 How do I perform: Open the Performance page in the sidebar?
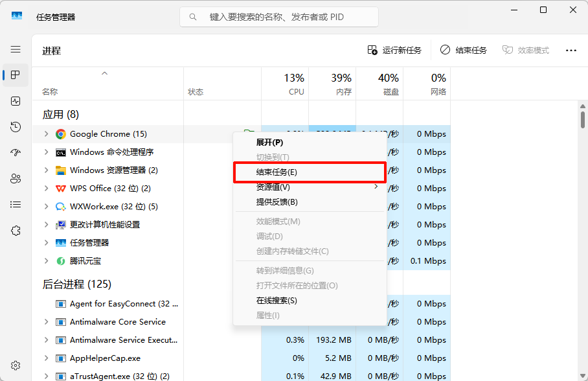tap(16, 101)
